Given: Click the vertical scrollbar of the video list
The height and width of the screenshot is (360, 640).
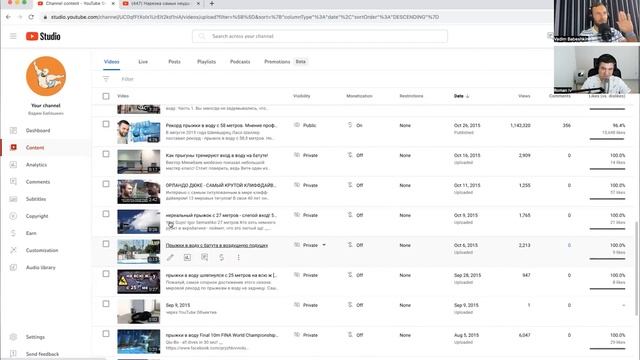Looking at the screenshot, I should 636,269.
